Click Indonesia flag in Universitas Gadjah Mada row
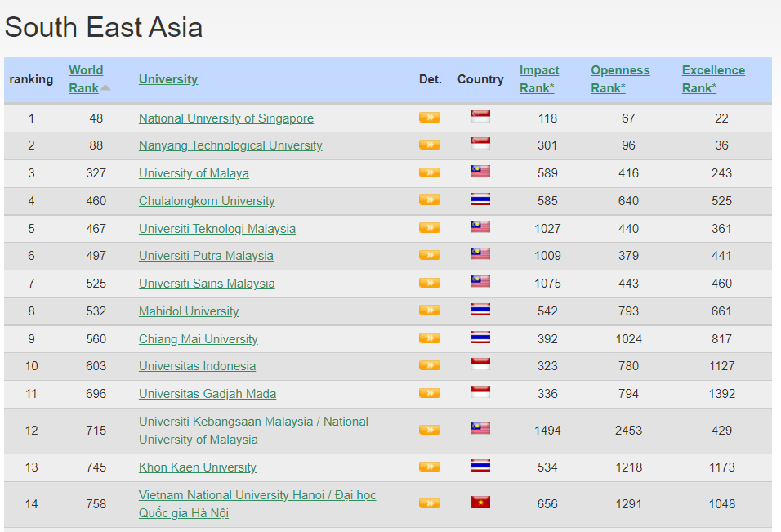 [x=480, y=393]
